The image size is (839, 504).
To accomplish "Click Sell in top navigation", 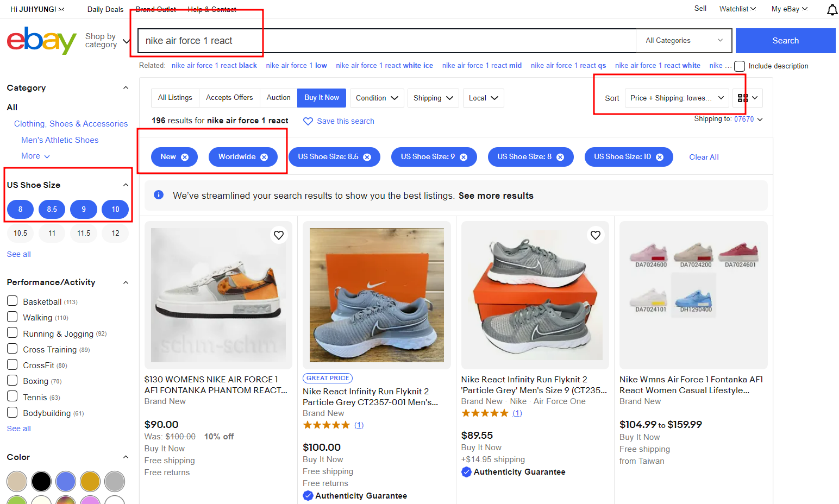I will (x=700, y=8).
